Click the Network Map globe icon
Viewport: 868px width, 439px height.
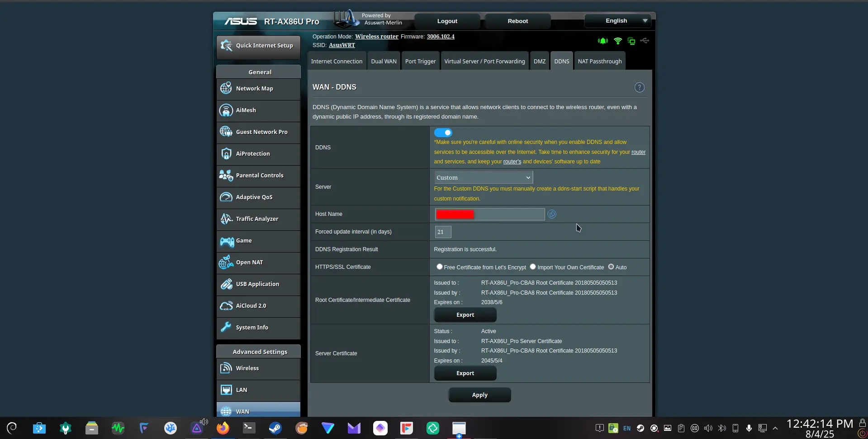[226, 88]
